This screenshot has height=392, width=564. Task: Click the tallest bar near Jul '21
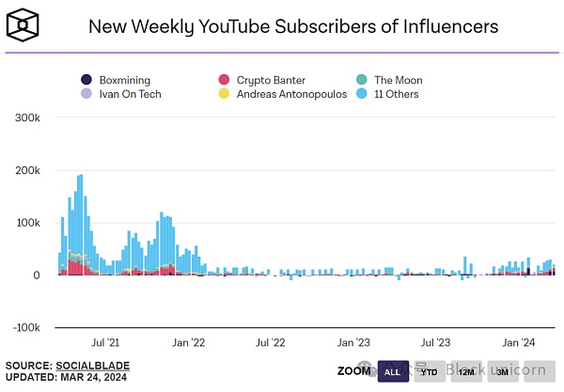[81, 224]
